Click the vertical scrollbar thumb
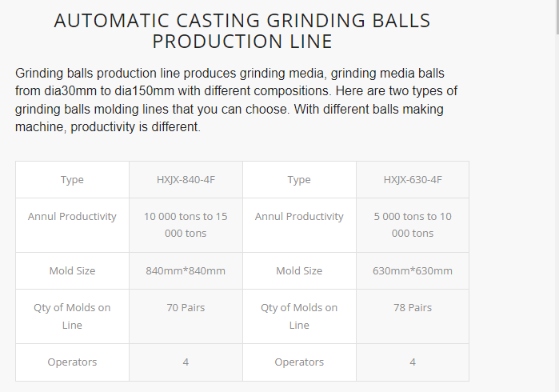 (x=557, y=17)
